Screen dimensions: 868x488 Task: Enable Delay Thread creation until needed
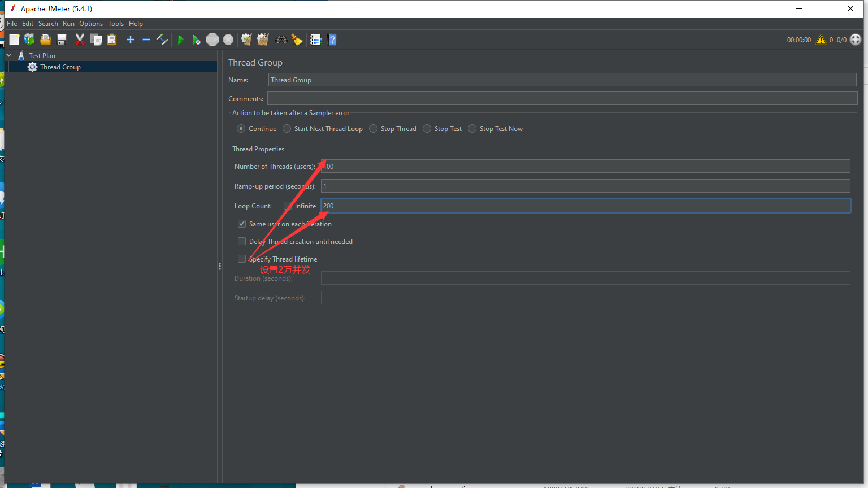coord(242,242)
